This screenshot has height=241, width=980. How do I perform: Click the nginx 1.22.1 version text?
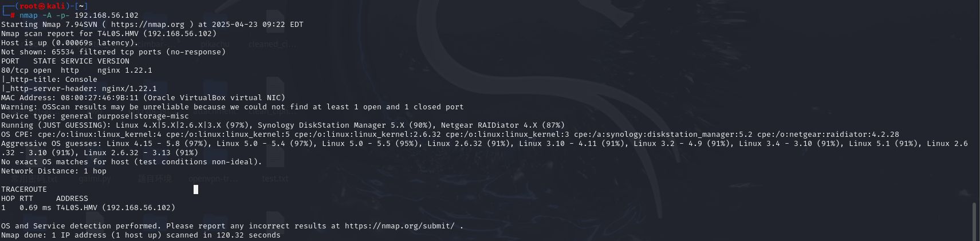pyautogui.click(x=125, y=70)
